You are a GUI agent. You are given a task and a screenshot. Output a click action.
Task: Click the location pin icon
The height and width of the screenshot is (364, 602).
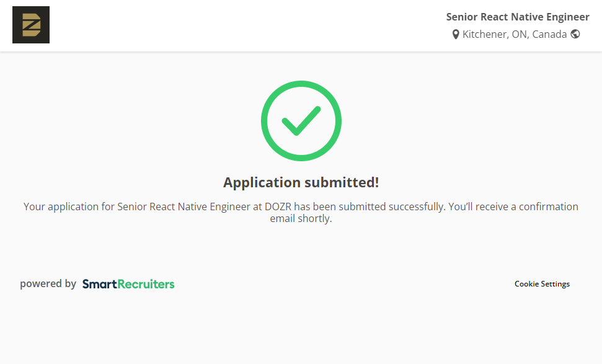pyautogui.click(x=456, y=35)
